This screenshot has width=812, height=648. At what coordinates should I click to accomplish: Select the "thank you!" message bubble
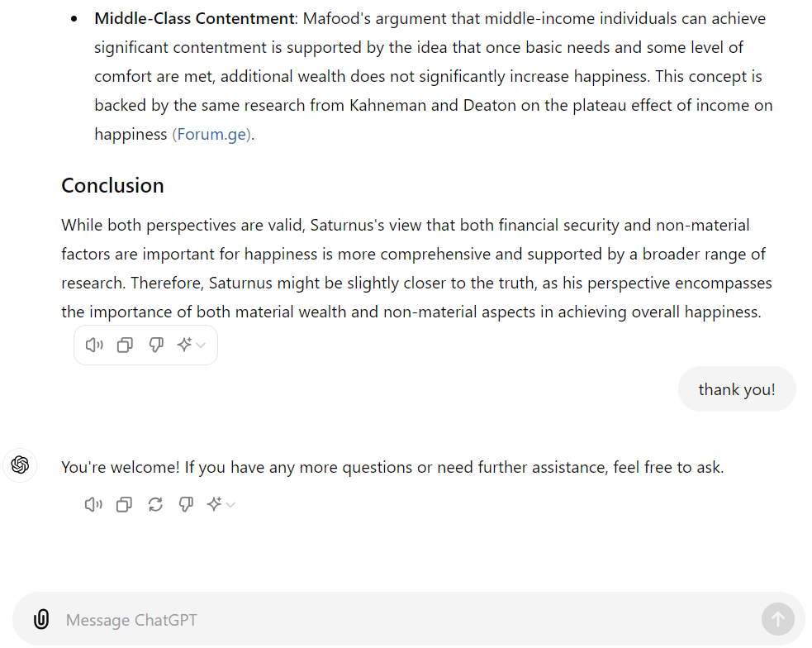point(736,389)
